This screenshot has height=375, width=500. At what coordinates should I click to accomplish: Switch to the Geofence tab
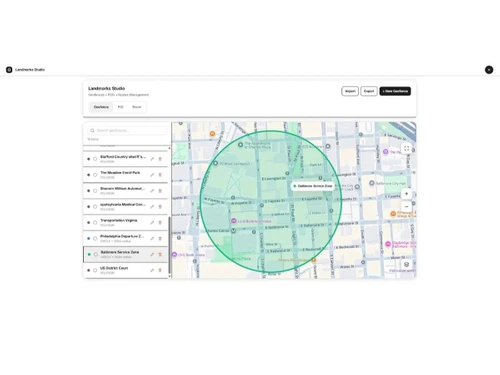click(101, 107)
